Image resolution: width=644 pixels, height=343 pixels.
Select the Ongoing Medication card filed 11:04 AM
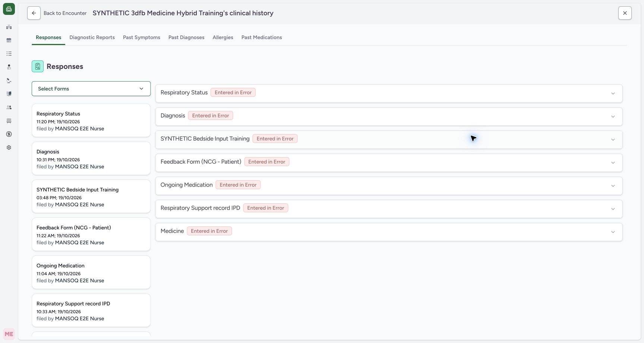tap(91, 273)
